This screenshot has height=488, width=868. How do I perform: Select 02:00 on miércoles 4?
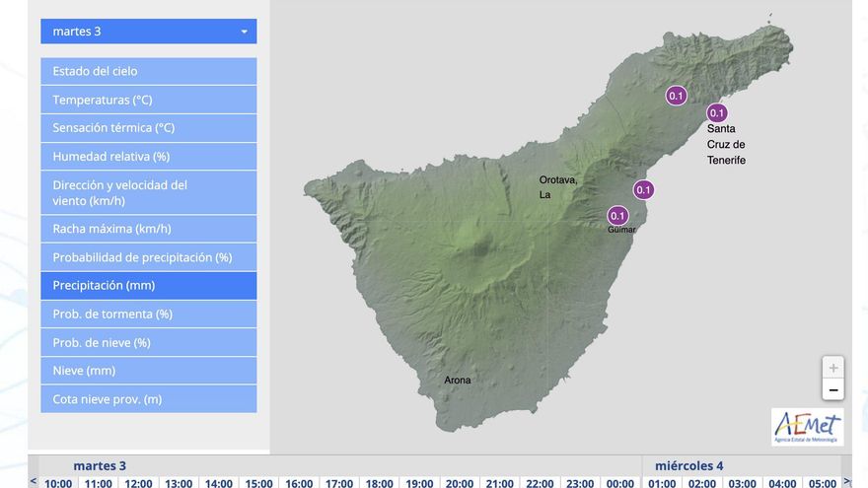pyautogui.click(x=702, y=483)
